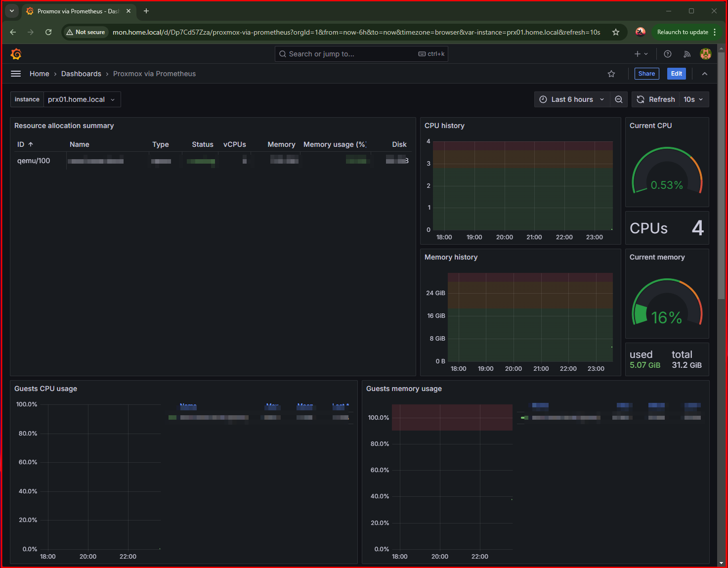This screenshot has height=568, width=728.
Task: Click the browser address bar URL
Action: tap(356, 32)
